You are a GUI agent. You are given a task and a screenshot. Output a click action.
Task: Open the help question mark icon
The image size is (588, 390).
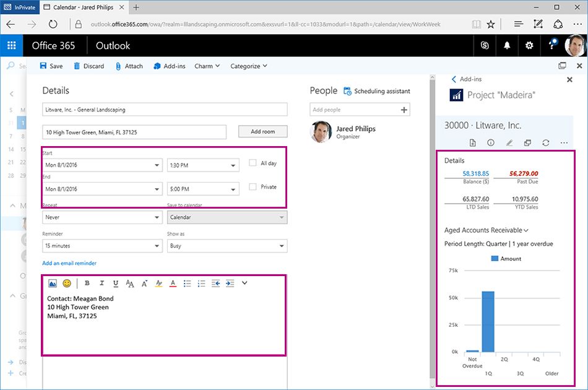[x=552, y=45]
